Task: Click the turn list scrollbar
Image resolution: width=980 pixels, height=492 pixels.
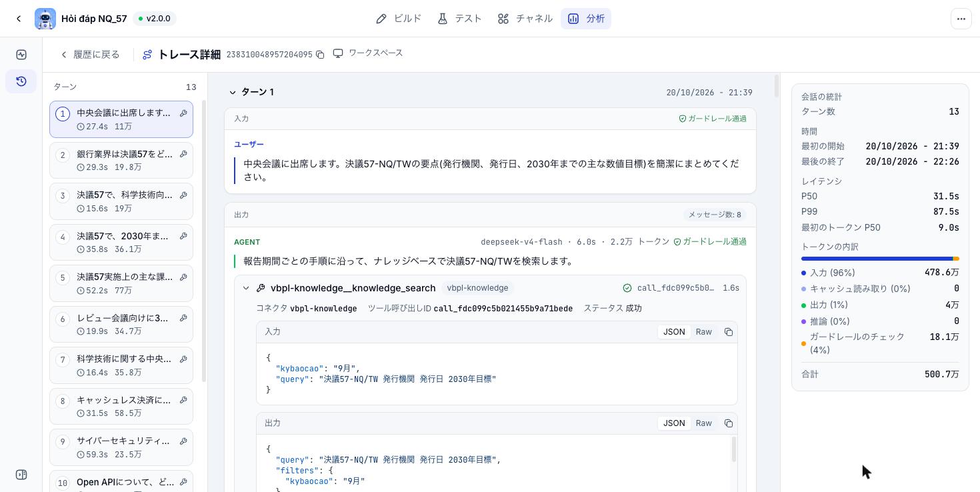Action: click(204, 241)
